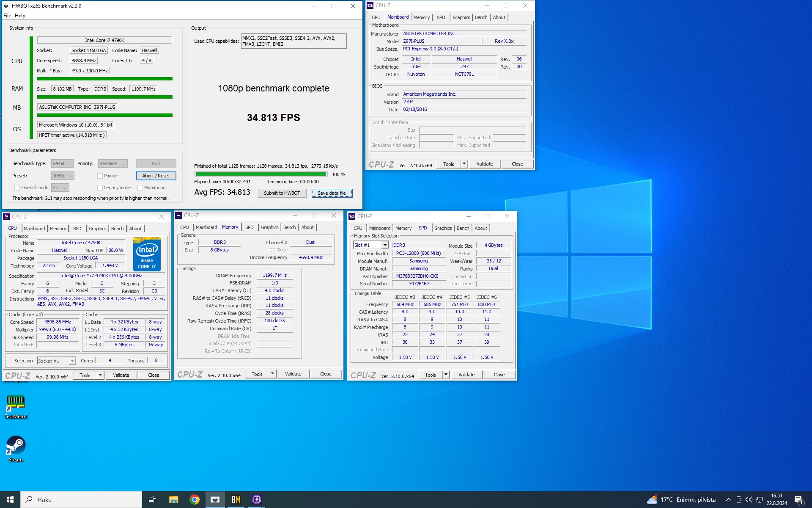Show hidden tray icons chevron
This screenshot has height=508, width=812.
point(728,500)
